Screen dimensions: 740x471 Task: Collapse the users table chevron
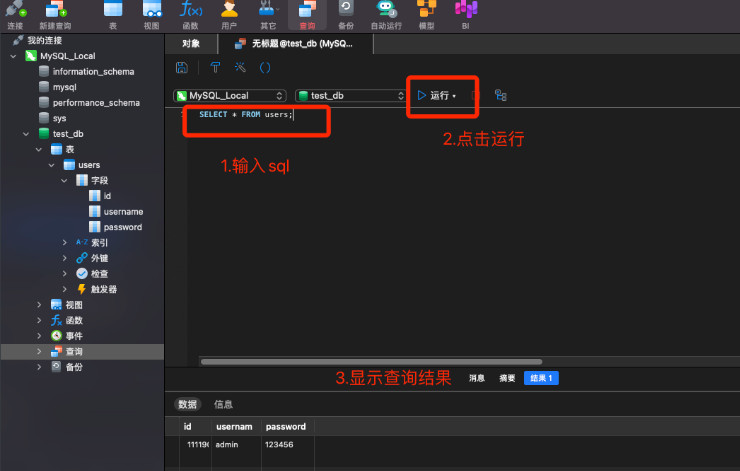[51, 165]
